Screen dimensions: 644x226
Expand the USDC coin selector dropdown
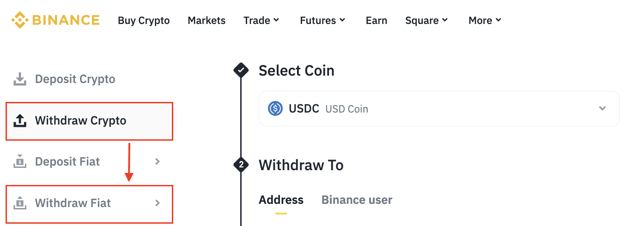point(602,109)
